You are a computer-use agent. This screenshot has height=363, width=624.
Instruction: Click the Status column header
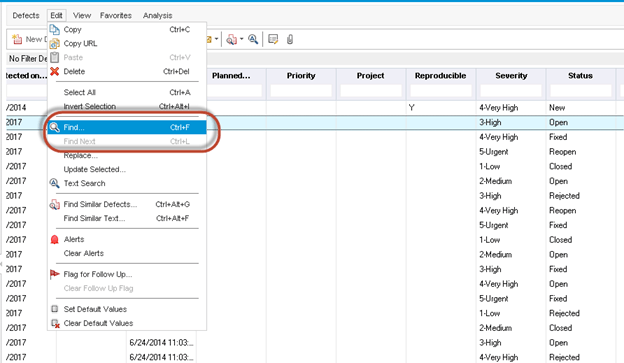pos(581,76)
